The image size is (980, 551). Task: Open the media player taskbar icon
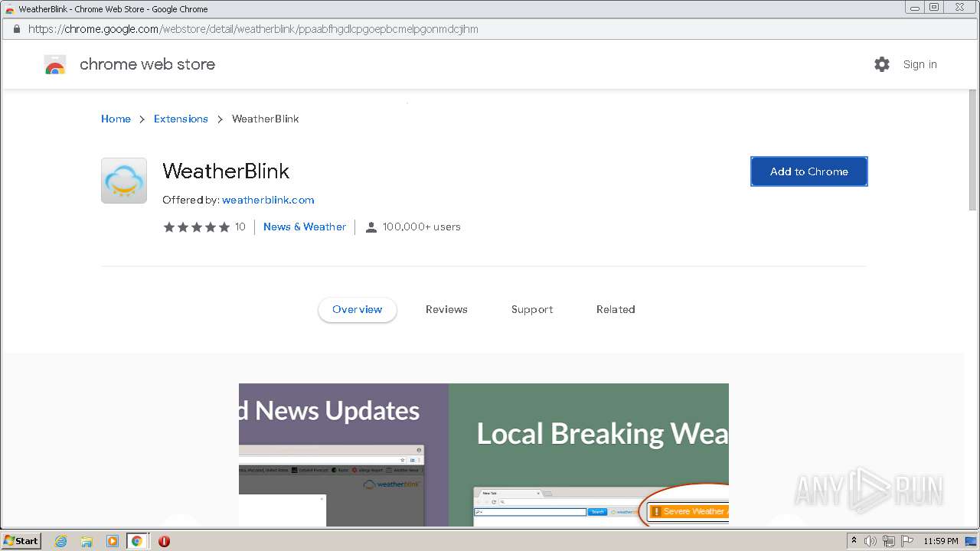112,541
